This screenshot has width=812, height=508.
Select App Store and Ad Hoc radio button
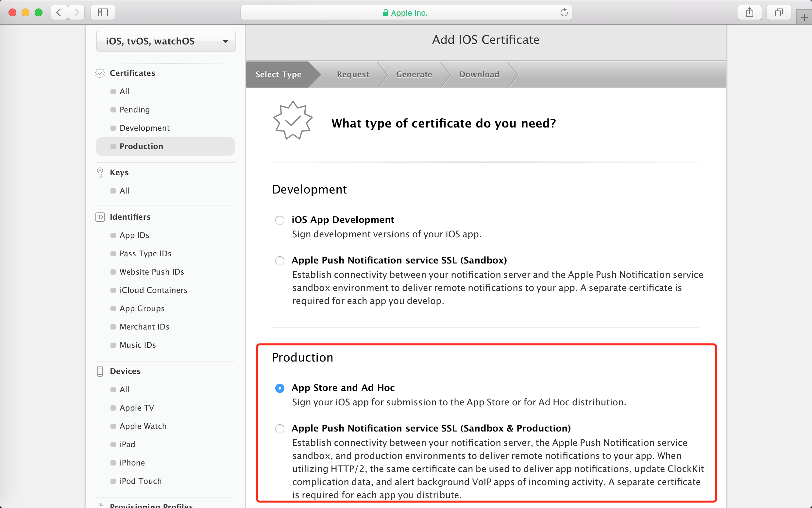280,388
